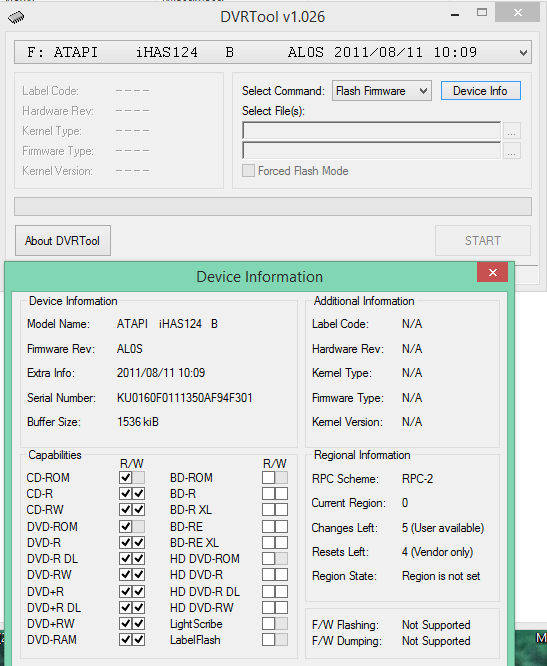This screenshot has width=547, height=666.
Task: Toggle BD-RE write checkbox
Action: tap(282, 527)
